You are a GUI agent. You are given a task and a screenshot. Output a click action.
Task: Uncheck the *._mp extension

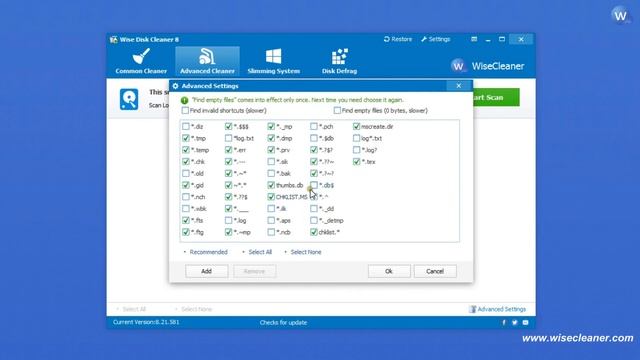(271, 127)
